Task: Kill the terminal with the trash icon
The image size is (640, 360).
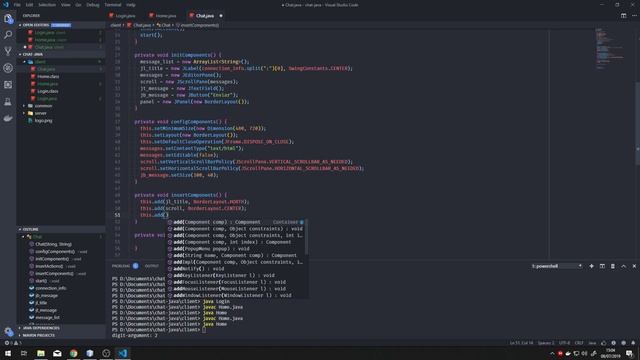Action: point(613,266)
